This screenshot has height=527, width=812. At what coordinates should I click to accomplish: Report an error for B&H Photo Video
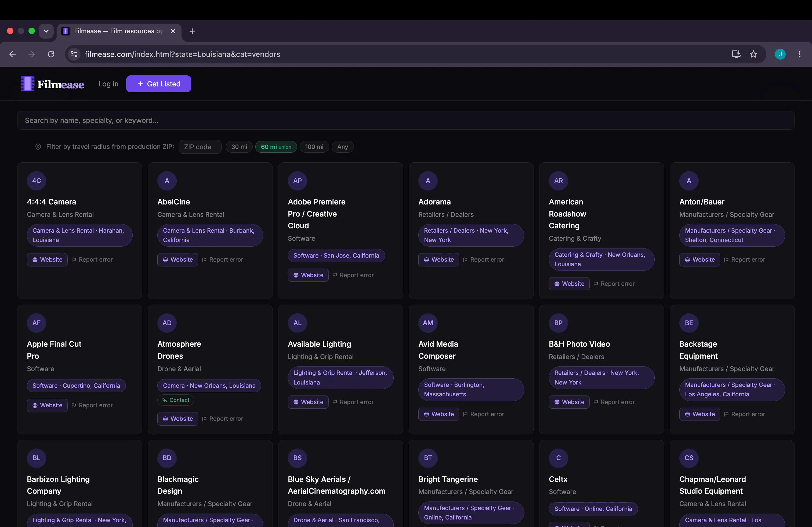[x=614, y=402]
